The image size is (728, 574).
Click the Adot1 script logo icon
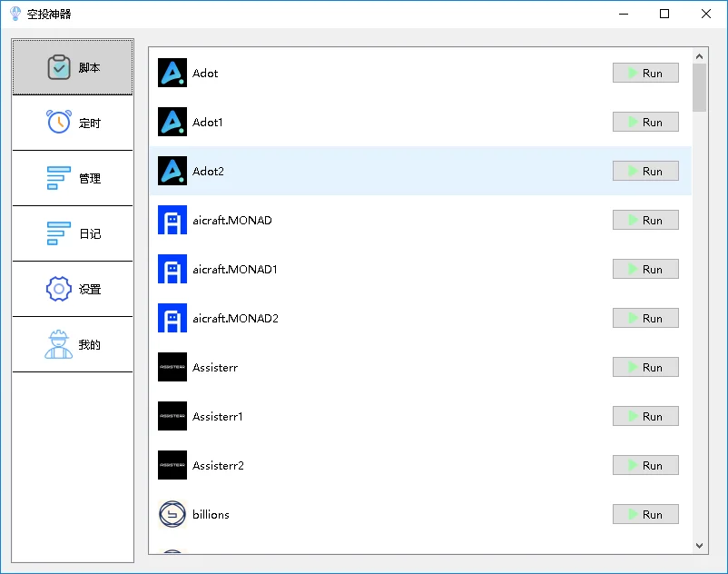click(x=172, y=122)
